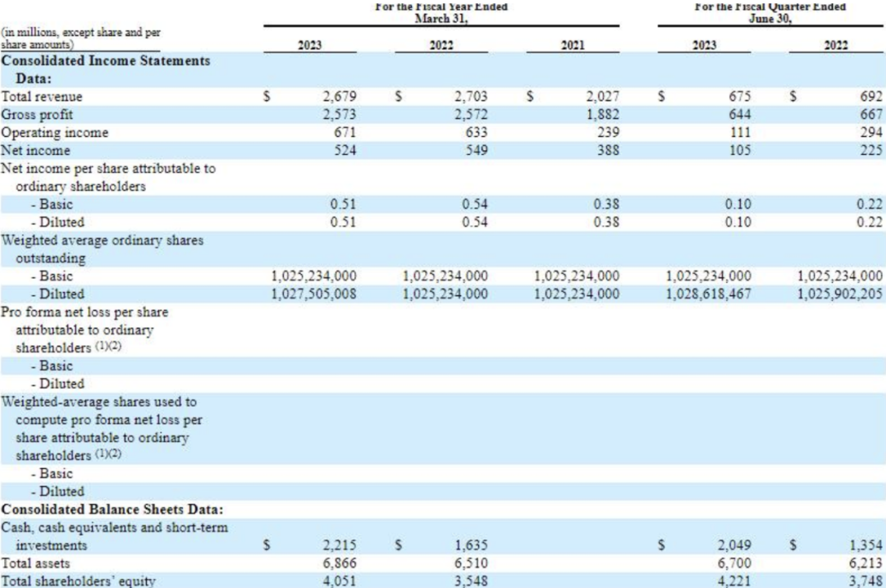Click the 'in millions' units note

[x=80, y=39]
